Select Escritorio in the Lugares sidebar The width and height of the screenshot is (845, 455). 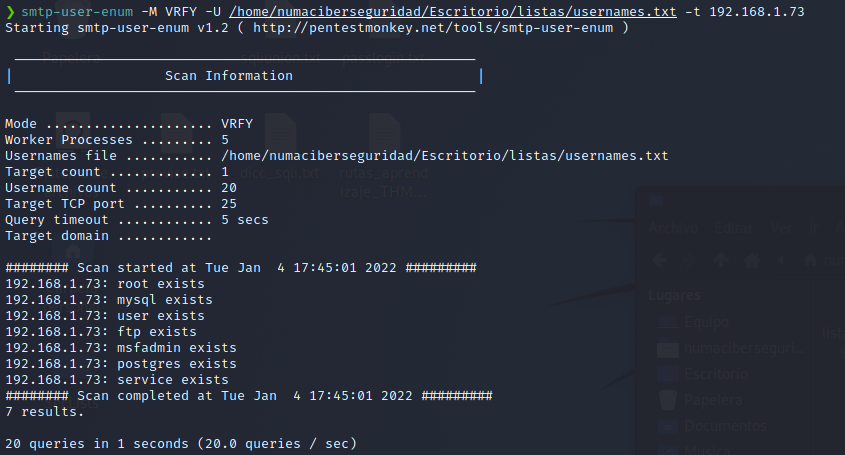pyautogui.click(x=714, y=374)
